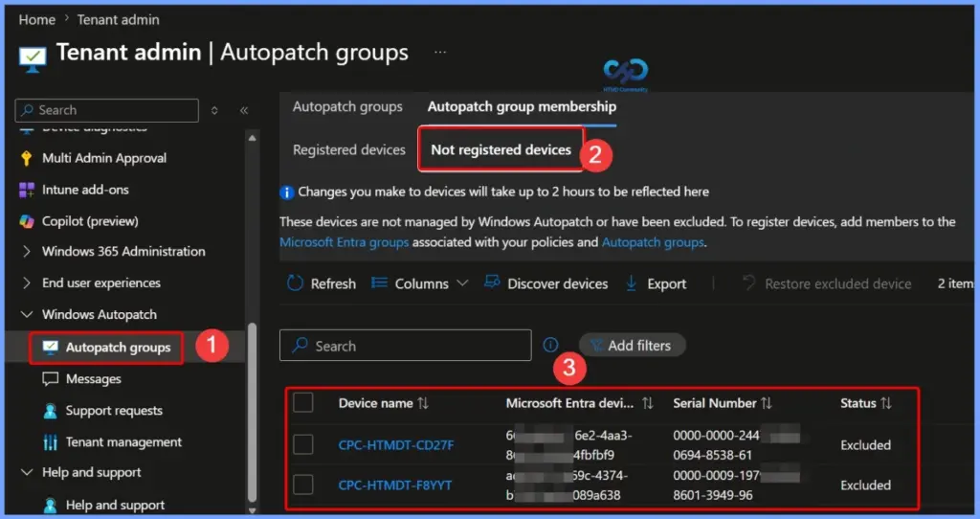The image size is (980, 519).
Task: Click Restore excluded device button
Action: pos(826,283)
